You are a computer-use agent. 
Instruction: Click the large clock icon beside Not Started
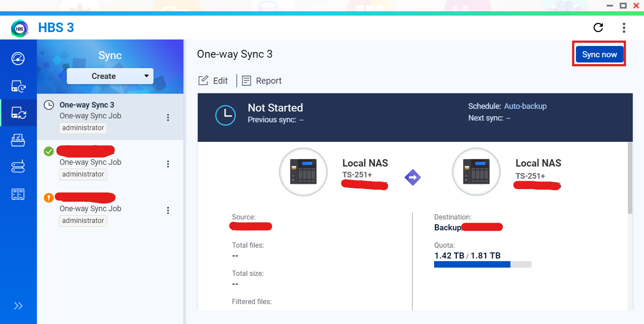[x=226, y=115]
